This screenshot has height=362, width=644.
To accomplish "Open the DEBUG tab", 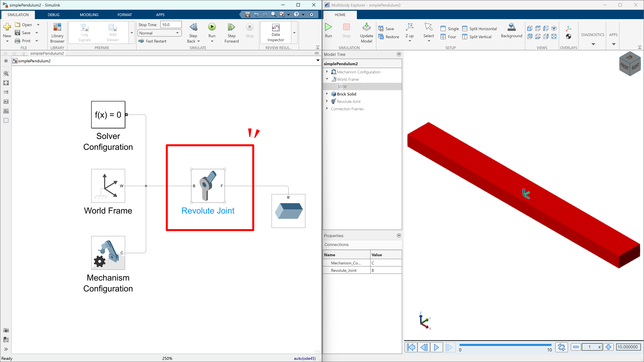I will pos(54,15).
